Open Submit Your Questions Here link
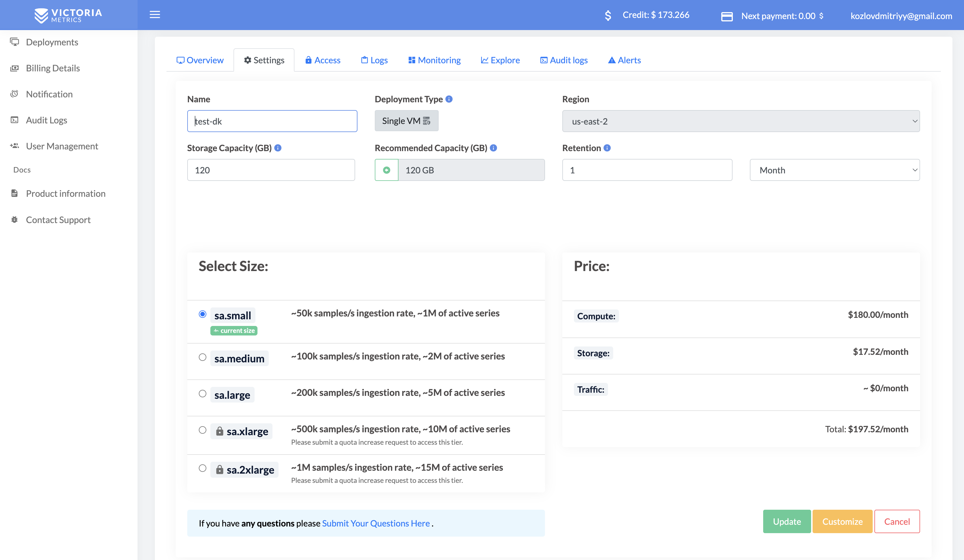 (376, 523)
